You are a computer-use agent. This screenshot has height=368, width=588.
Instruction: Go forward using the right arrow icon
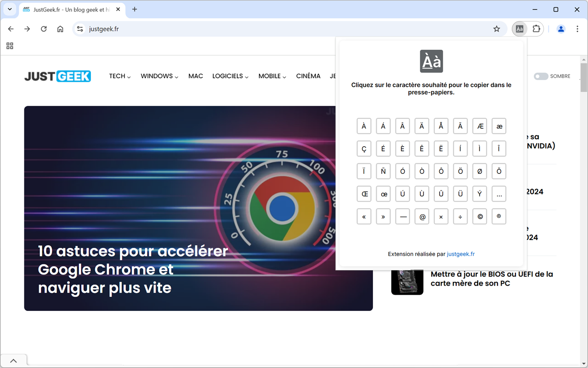27,29
